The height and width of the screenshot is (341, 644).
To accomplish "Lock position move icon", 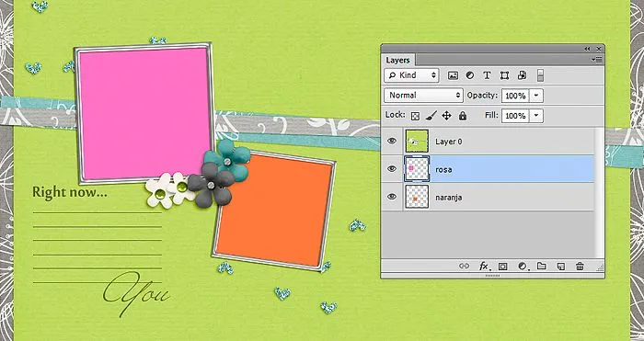I will [446, 116].
